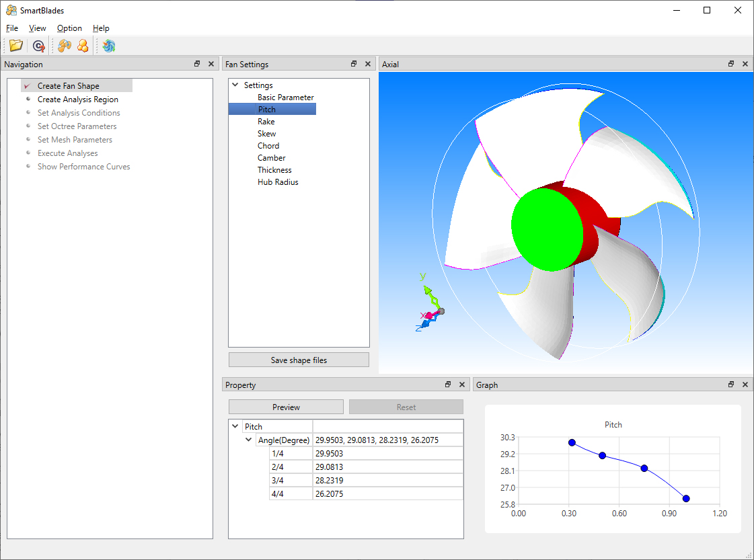Image resolution: width=754 pixels, height=560 pixels.
Task: Undock the Property panel
Action: (448, 385)
